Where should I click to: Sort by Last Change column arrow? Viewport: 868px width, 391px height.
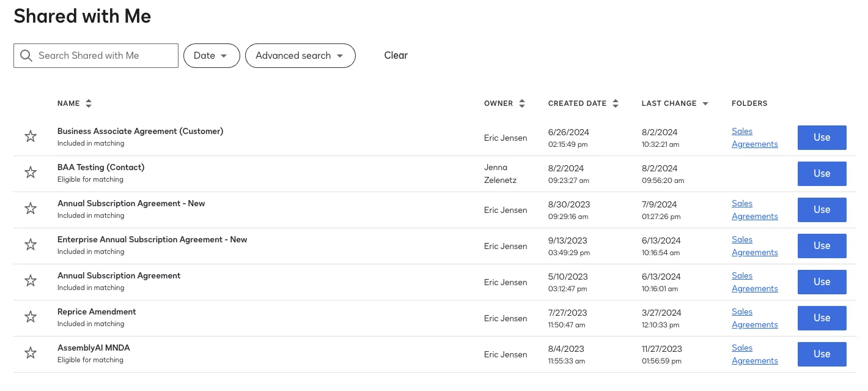705,103
